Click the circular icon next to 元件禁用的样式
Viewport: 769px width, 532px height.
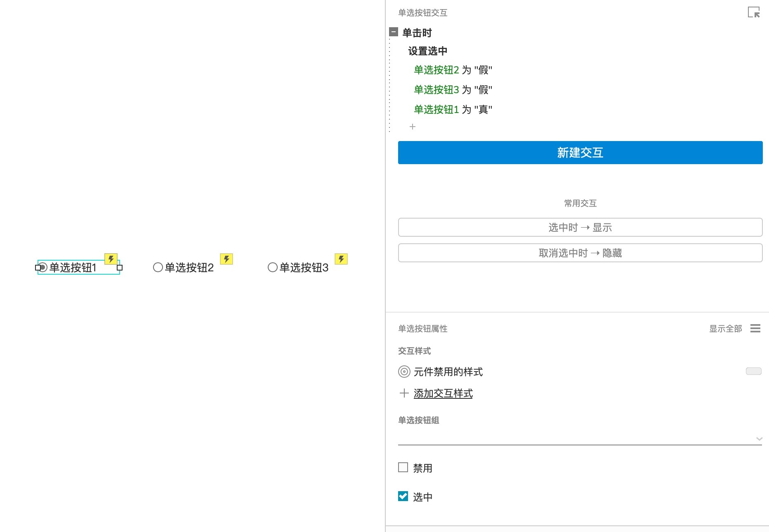(x=404, y=372)
